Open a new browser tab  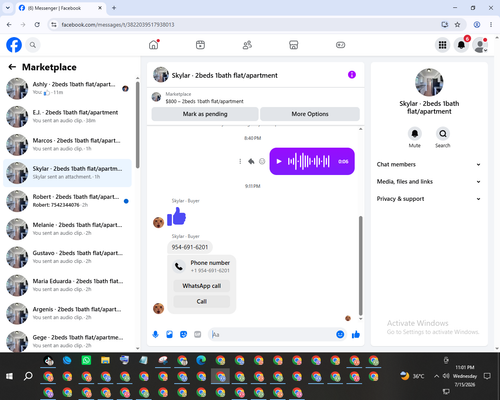point(114,8)
